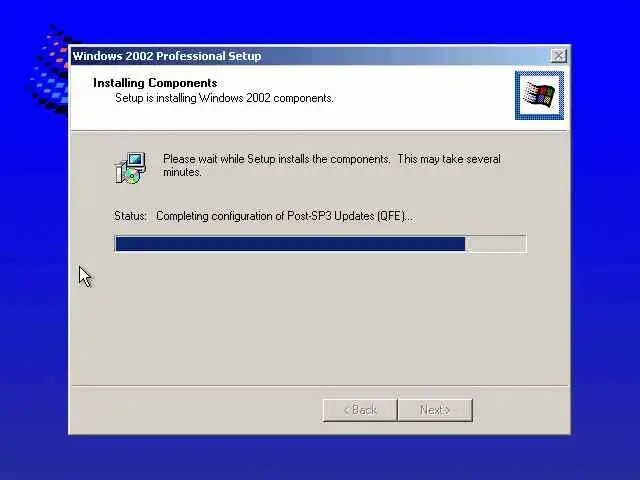Click the pixelated Windows logo on desktop background
The height and width of the screenshot is (480, 640).
(x=49, y=69)
